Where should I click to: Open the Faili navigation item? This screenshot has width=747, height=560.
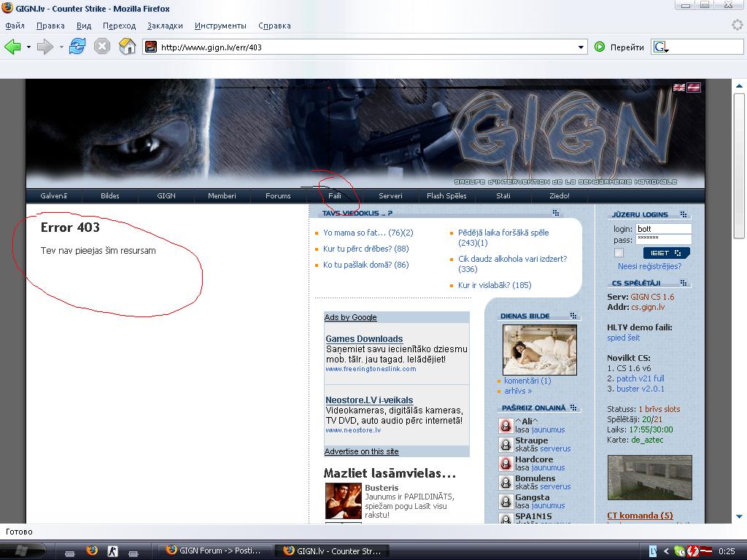point(334,195)
